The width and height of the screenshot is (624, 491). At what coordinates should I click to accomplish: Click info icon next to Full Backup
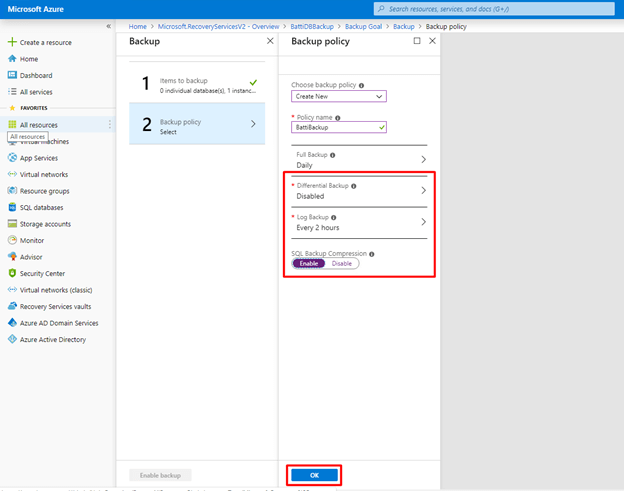(x=332, y=155)
